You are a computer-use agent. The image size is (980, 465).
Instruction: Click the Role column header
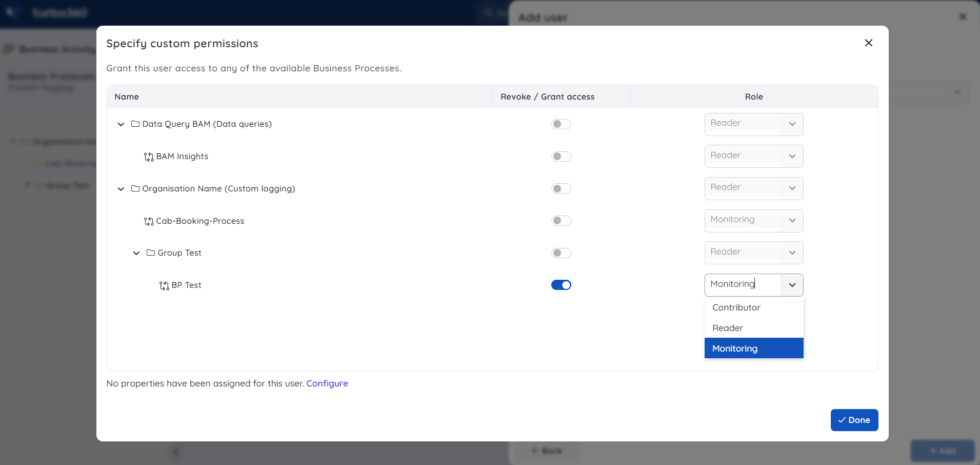click(754, 97)
